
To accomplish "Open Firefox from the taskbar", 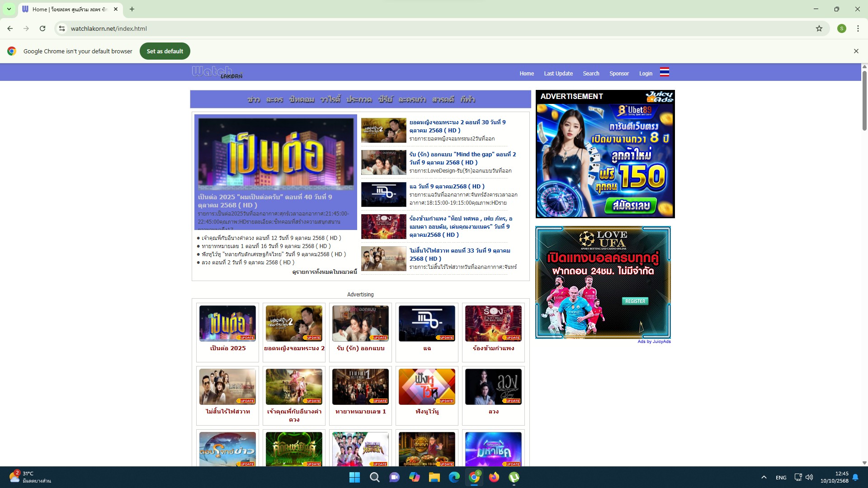I will [x=494, y=477].
